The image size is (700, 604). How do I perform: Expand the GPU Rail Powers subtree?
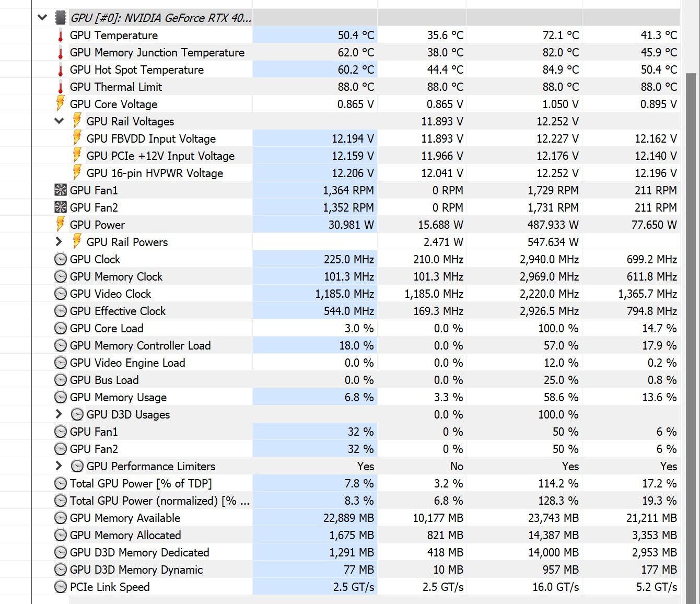pyautogui.click(x=59, y=242)
